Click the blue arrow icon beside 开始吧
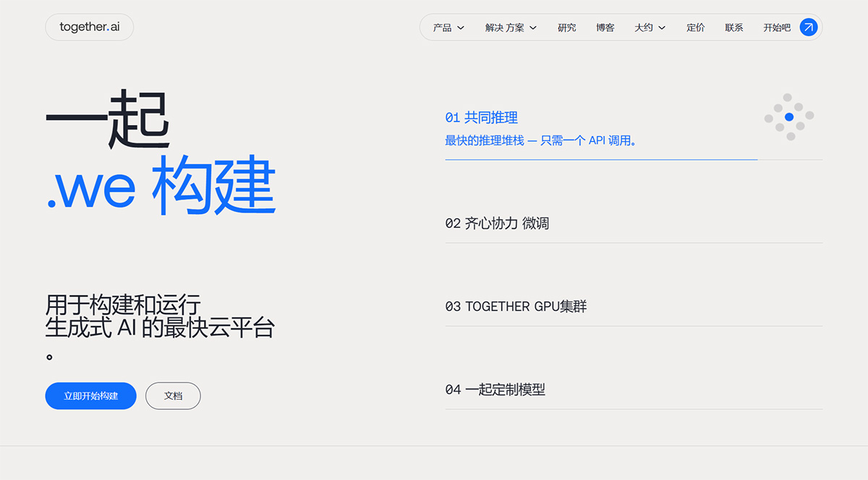The image size is (868, 480). tap(808, 27)
